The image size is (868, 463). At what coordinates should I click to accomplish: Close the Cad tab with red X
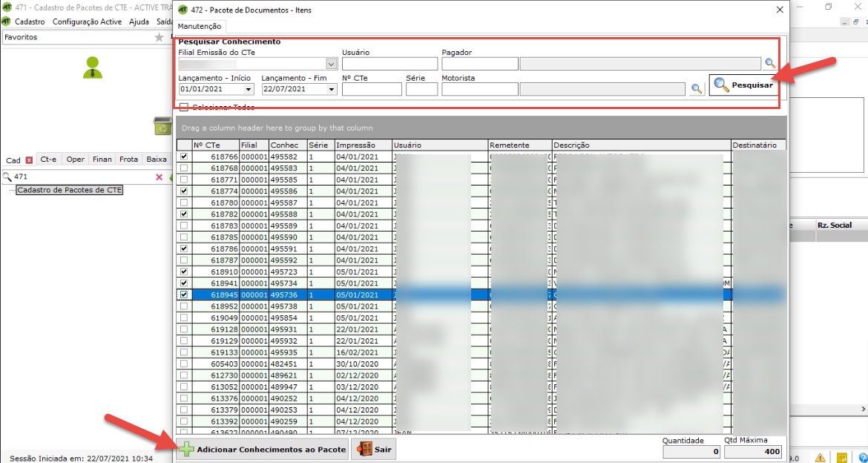click(x=29, y=160)
